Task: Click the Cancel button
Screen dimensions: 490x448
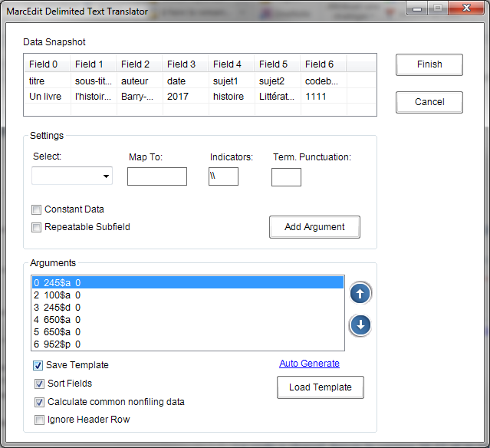Action: (429, 102)
